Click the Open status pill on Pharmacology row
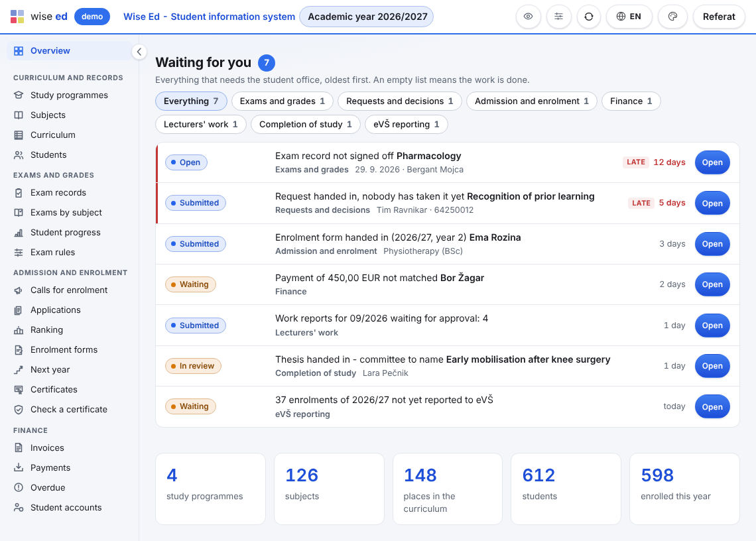Viewport: 756px width, 541px height. [186, 162]
